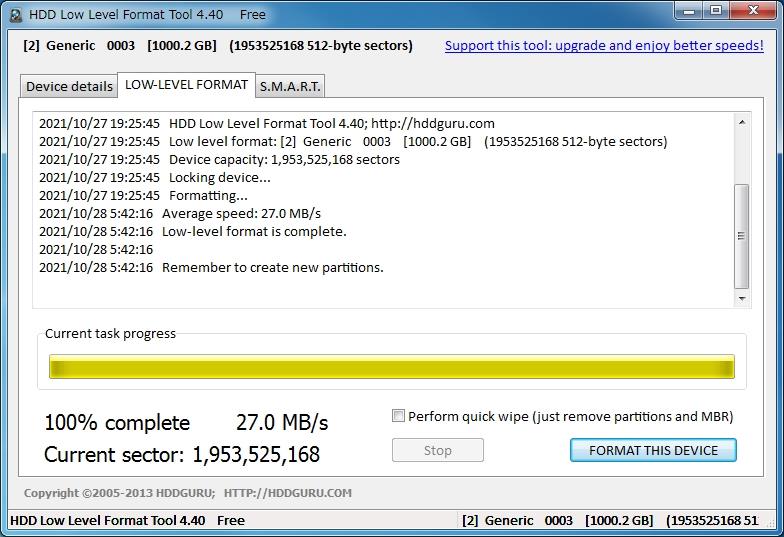784x537 pixels.
Task: Close the HDD Low Level Format Tool window
Action: pos(754,10)
